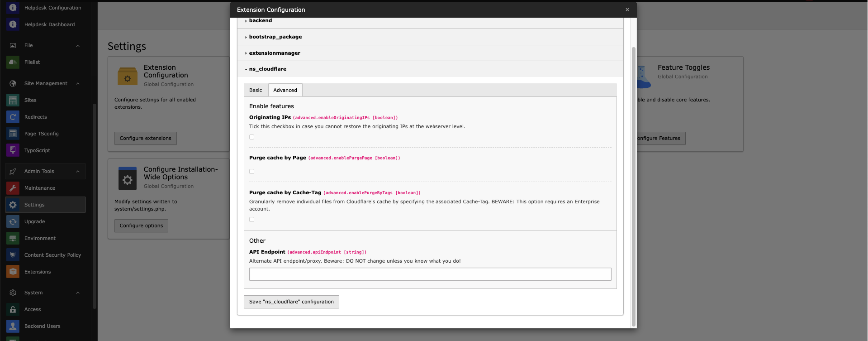Viewport: 868px width, 341px height.
Task: Click the Content Security Policy shield icon
Action: click(x=13, y=255)
